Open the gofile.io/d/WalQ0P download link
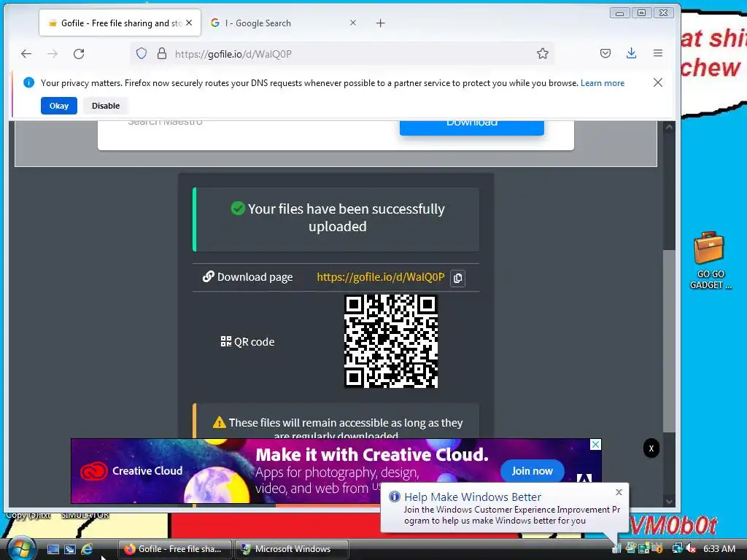 click(x=381, y=277)
